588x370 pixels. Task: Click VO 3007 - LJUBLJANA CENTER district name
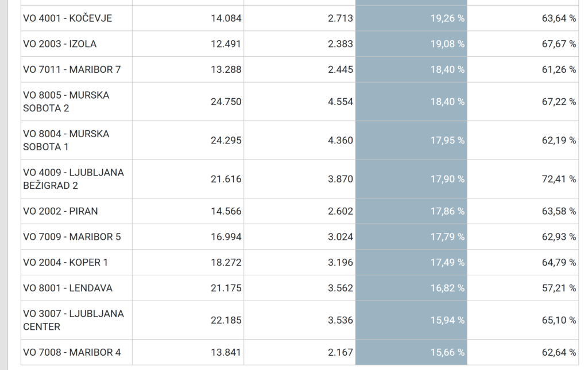click(73, 320)
